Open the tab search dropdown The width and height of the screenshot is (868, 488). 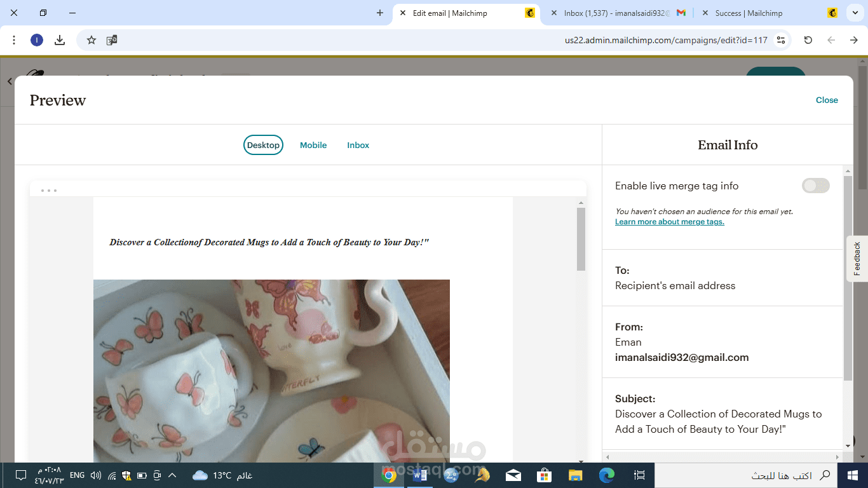pyautogui.click(x=855, y=13)
